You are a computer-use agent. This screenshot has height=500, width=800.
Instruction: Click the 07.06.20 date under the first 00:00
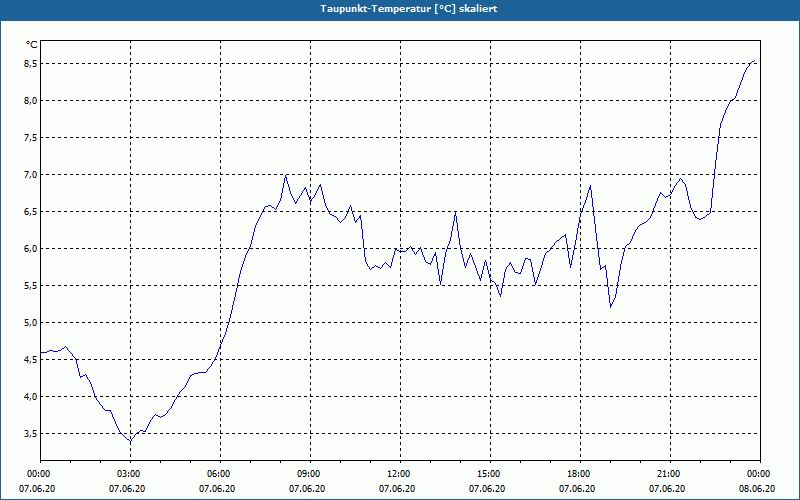tap(37, 489)
